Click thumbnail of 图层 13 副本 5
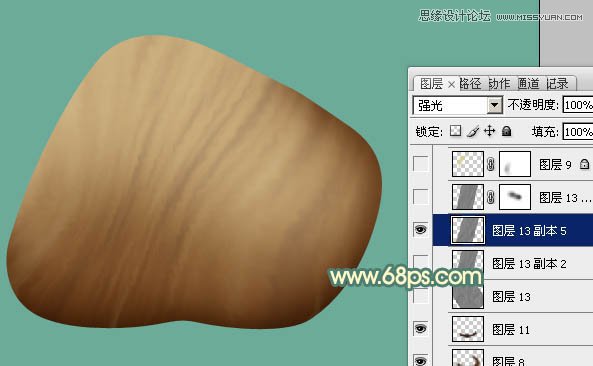Viewport: 593px width, 366px height. pos(468,230)
